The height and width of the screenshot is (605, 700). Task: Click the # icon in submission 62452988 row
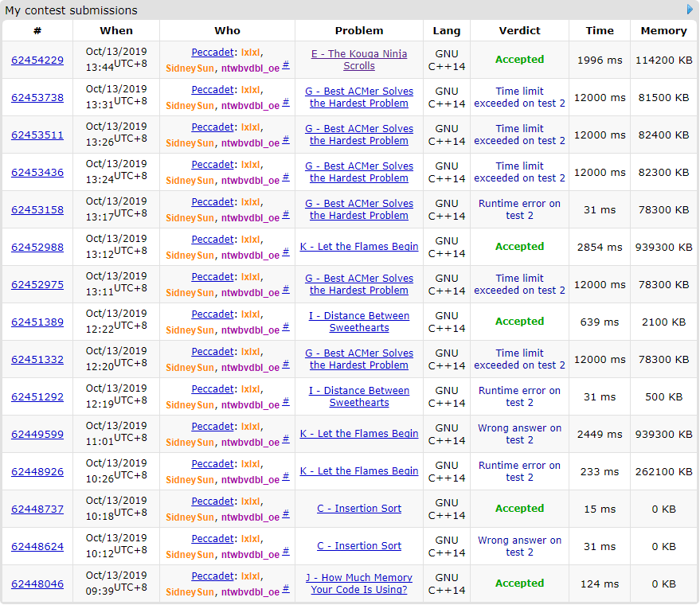286,252
